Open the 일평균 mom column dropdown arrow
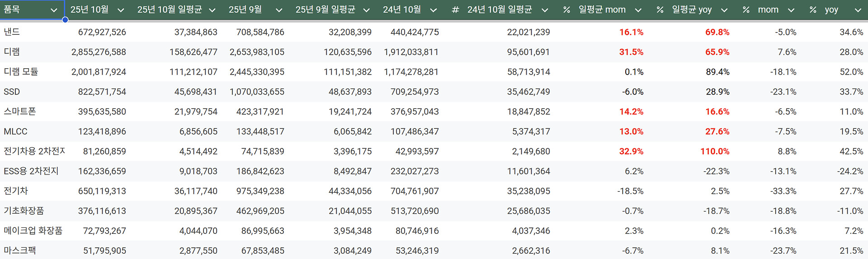This screenshot has width=868, height=259. pyautogui.click(x=638, y=10)
